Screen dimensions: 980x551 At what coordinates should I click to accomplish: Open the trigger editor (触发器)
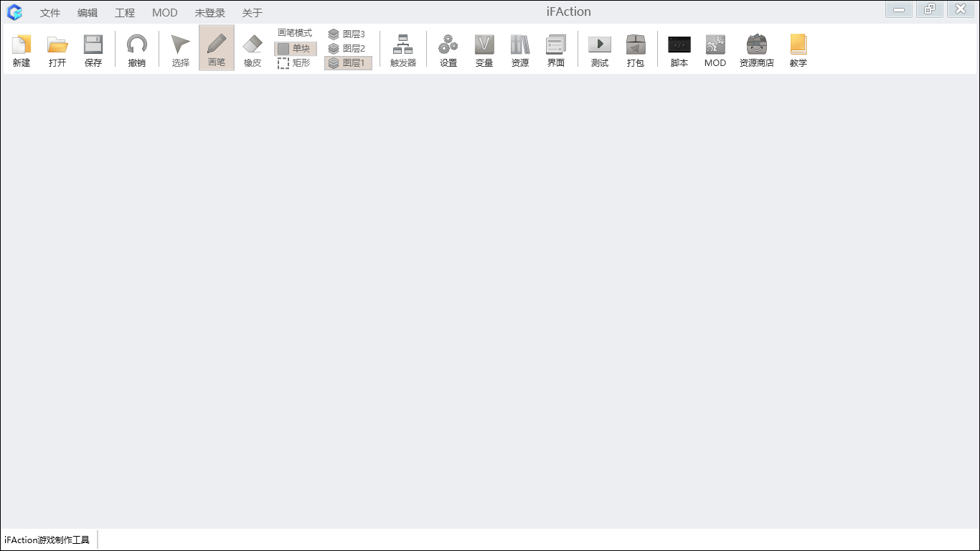402,50
